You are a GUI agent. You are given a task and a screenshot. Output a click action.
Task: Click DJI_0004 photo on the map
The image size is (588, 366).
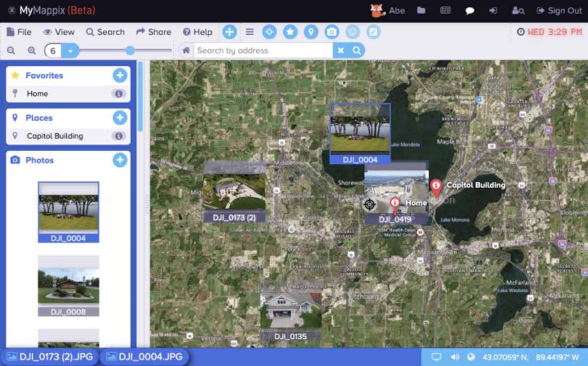pyautogui.click(x=360, y=133)
